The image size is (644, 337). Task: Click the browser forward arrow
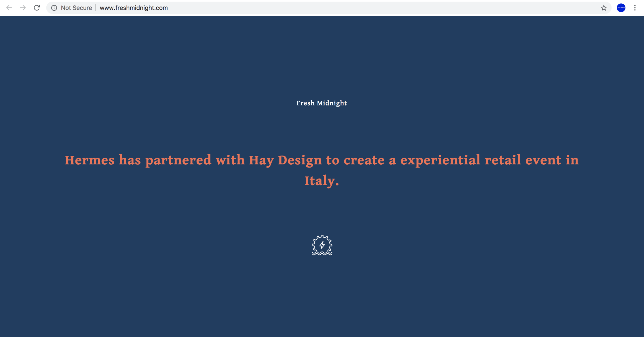[x=23, y=8]
